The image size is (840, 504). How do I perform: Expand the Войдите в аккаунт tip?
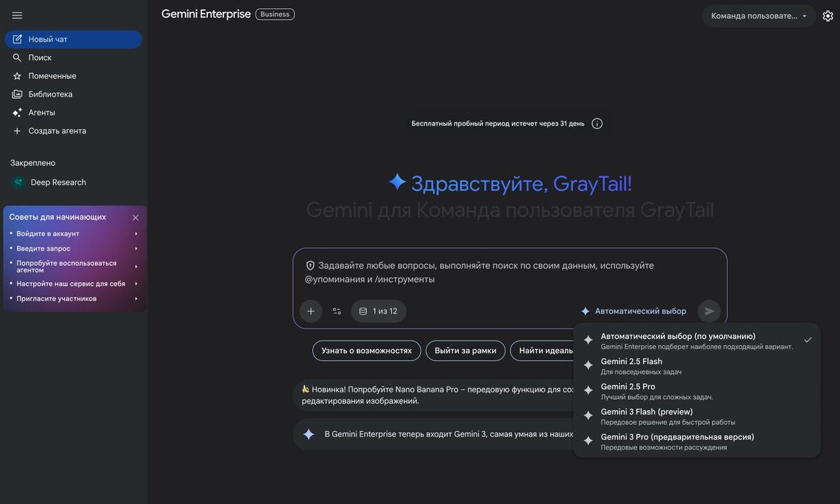[75, 234]
